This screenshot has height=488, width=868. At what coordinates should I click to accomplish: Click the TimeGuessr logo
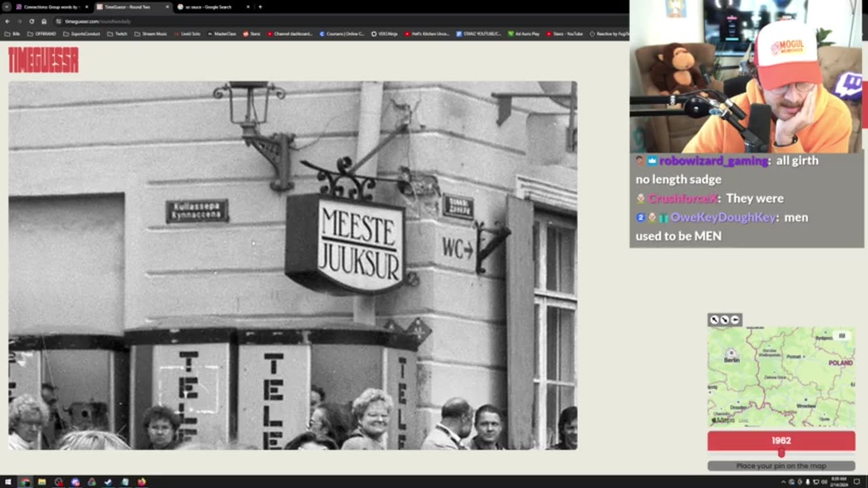tap(43, 60)
